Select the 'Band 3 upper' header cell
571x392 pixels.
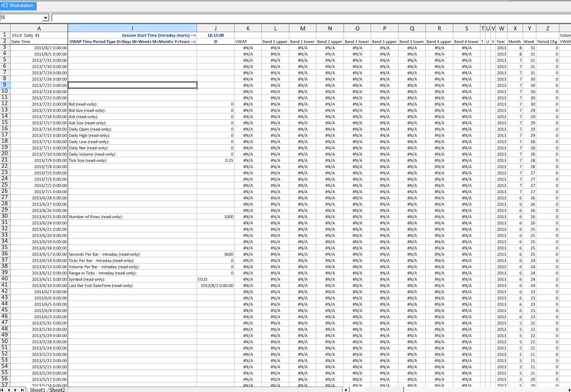tap(384, 42)
